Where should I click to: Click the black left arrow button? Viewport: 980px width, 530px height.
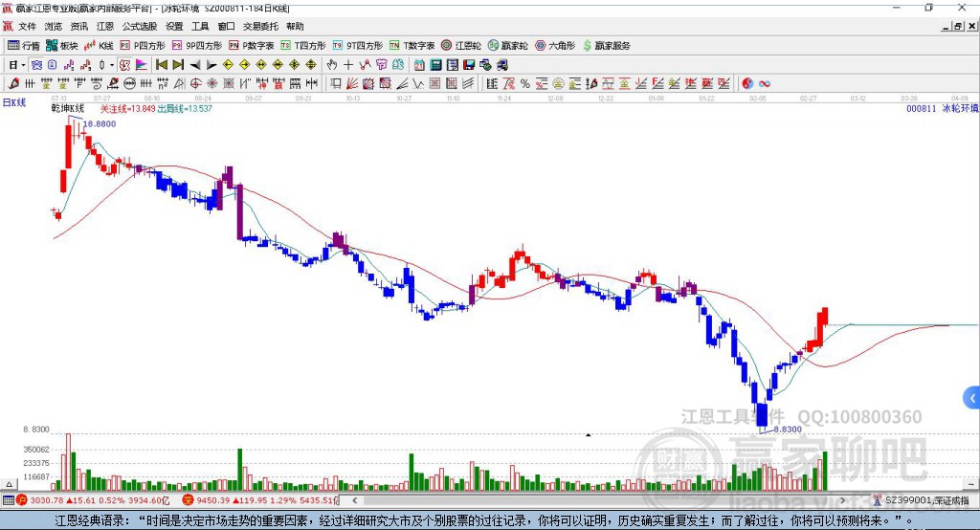[x=195, y=64]
